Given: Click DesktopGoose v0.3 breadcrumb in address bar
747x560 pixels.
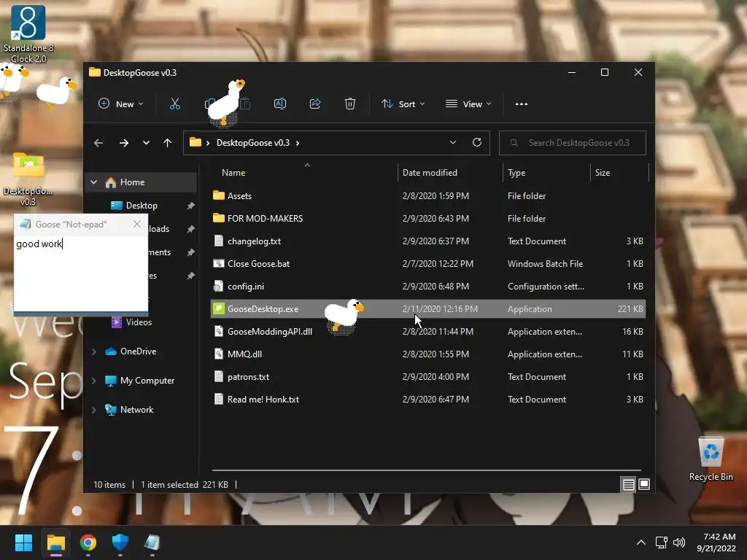Looking at the screenshot, I should pyautogui.click(x=253, y=143).
